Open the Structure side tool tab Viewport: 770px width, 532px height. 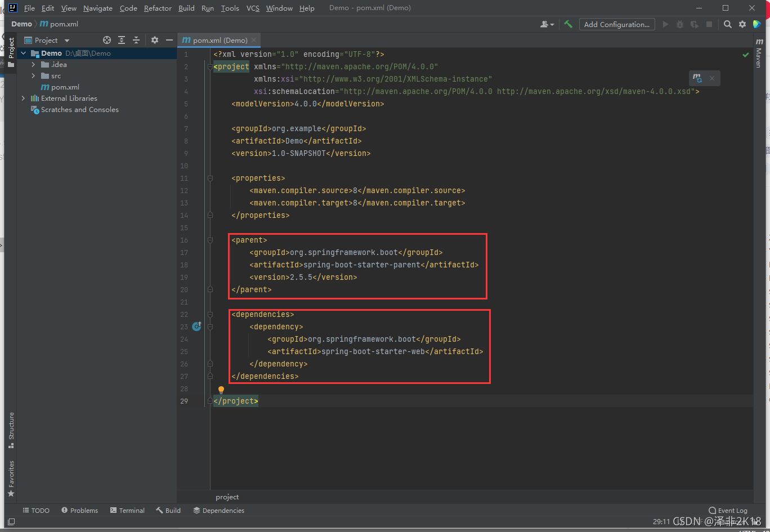[x=11, y=431]
